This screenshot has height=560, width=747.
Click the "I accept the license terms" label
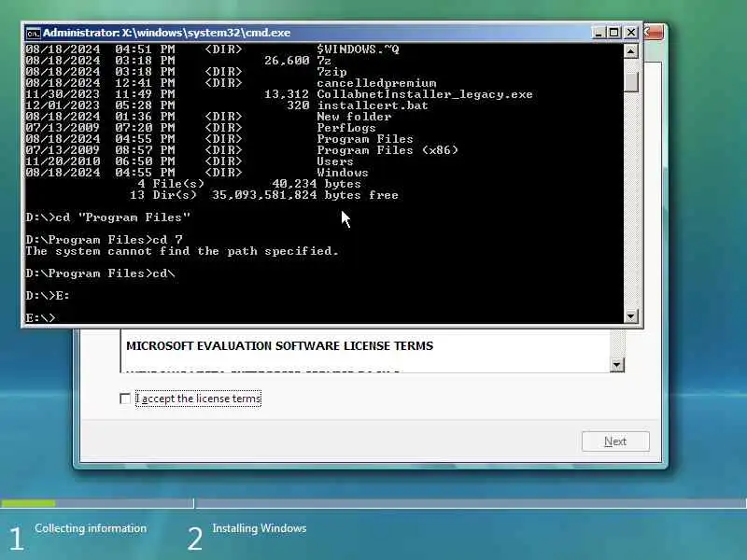(198, 399)
